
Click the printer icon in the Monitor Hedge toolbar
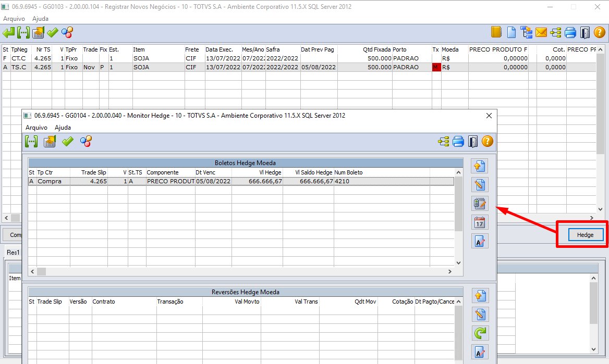click(x=458, y=141)
